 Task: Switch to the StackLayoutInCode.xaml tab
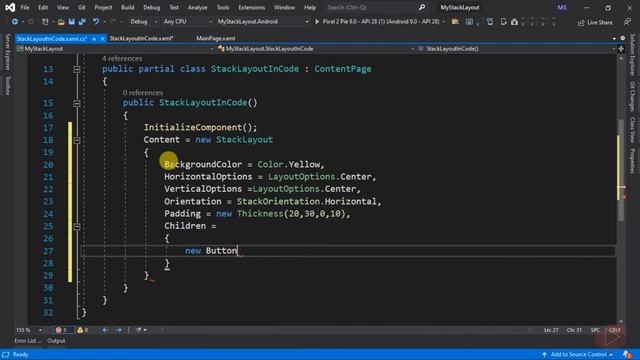pyautogui.click(x=141, y=38)
